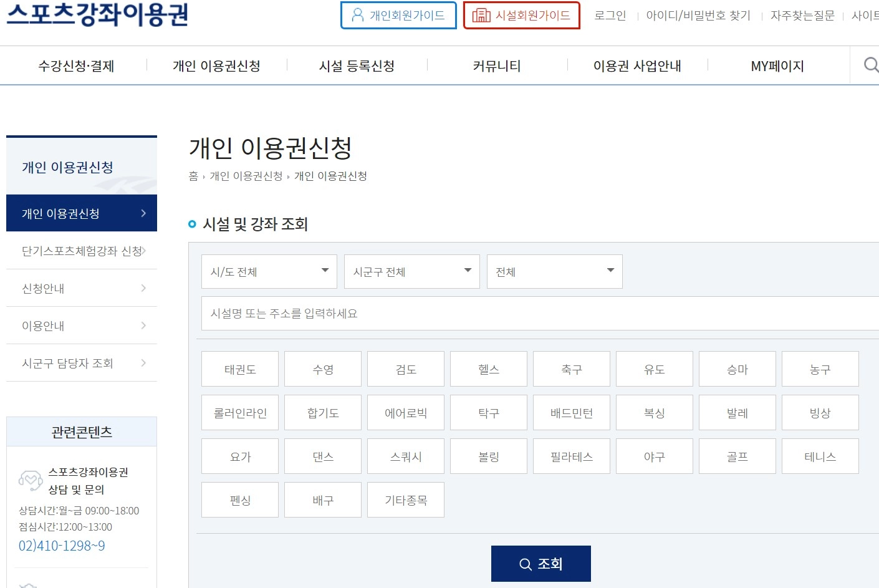Open 아이디/비밀번호 찾기 link
The width and height of the screenshot is (879, 588).
click(698, 15)
